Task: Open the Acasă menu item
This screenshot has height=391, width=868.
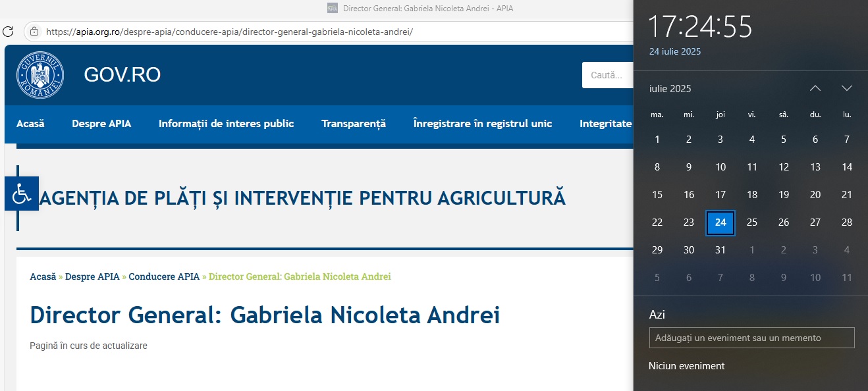Action: click(30, 124)
